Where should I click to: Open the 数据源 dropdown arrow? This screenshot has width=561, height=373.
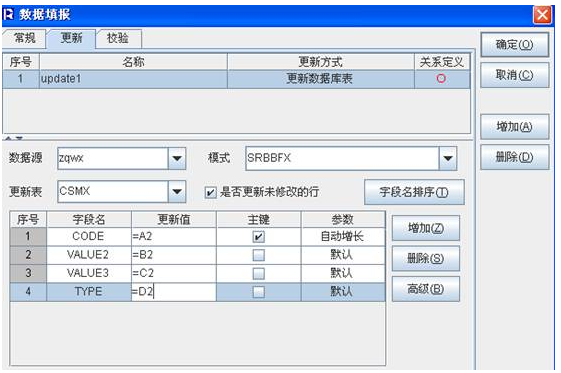pyautogui.click(x=177, y=158)
